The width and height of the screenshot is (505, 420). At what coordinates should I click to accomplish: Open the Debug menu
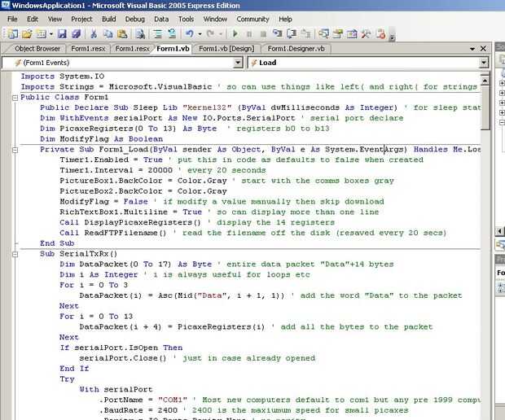(x=134, y=19)
